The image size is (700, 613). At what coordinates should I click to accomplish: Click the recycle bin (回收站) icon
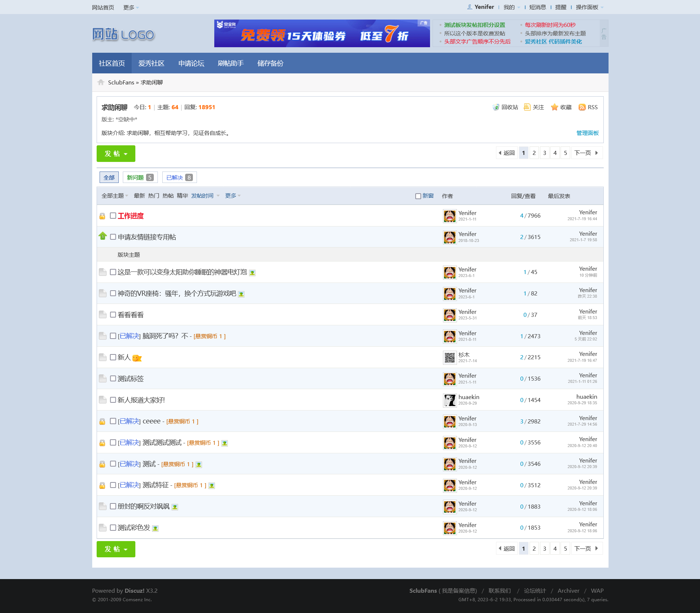coord(496,107)
